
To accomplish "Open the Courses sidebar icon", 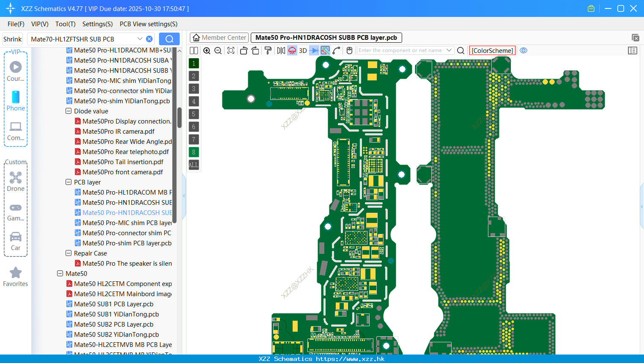I will pyautogui.click(x=16, y=71).
